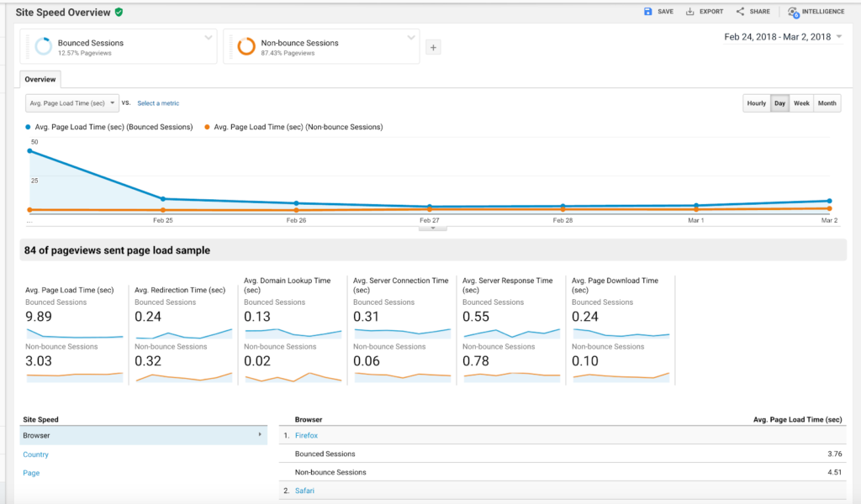Toggle the Non-bounce Sessions legend item

coord(293,127)
